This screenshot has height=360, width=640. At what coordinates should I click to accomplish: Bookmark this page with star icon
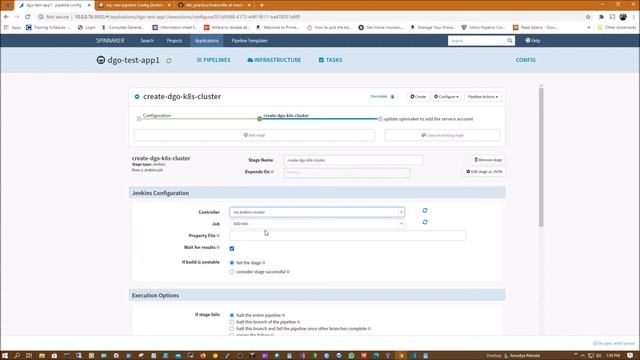tap(588, 17)
